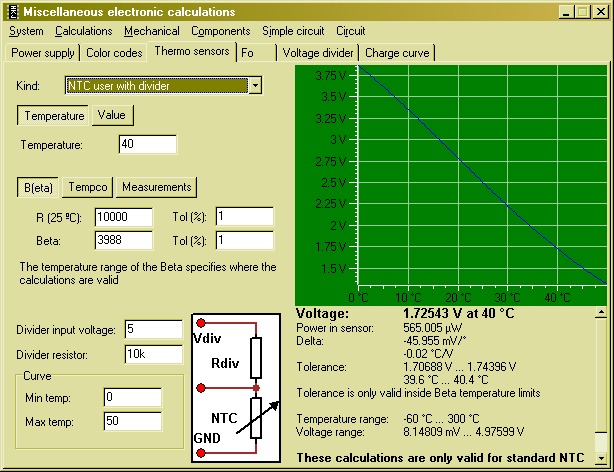
Task: Click the application icon in the title bar
Action: (13, 12)
